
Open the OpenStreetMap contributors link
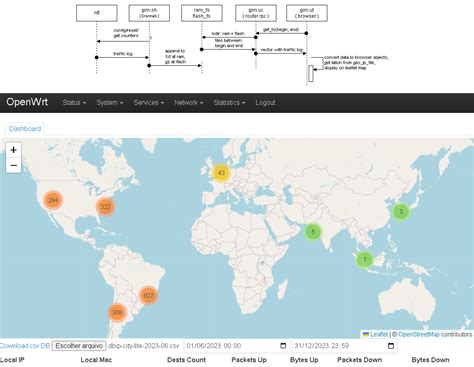click(x=419, y=334)
